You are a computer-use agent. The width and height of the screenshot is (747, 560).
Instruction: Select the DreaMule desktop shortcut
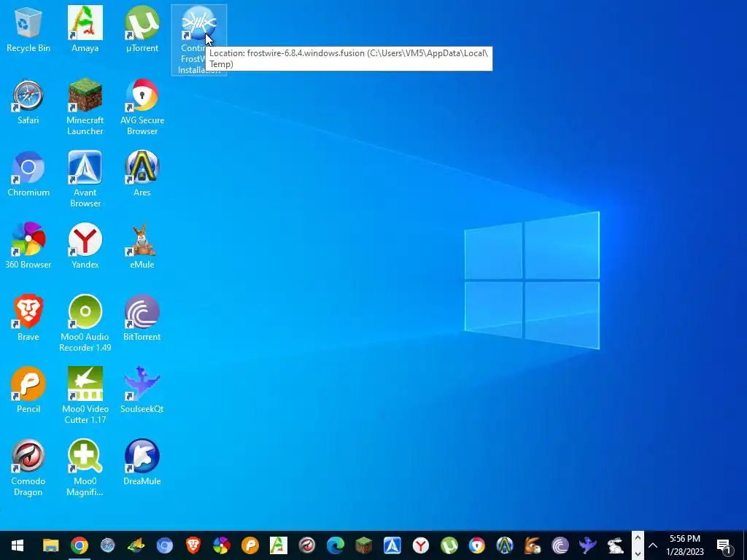coord(142,463)
